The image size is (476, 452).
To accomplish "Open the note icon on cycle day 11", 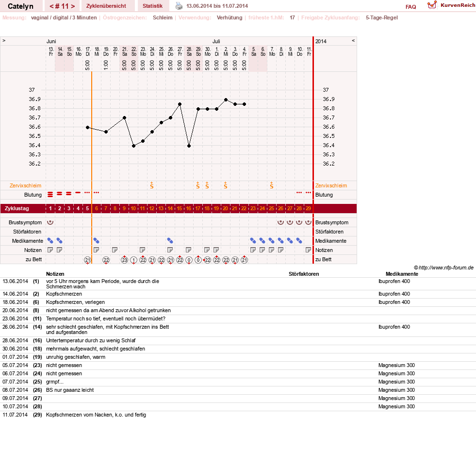I will [x=142, y=250].
